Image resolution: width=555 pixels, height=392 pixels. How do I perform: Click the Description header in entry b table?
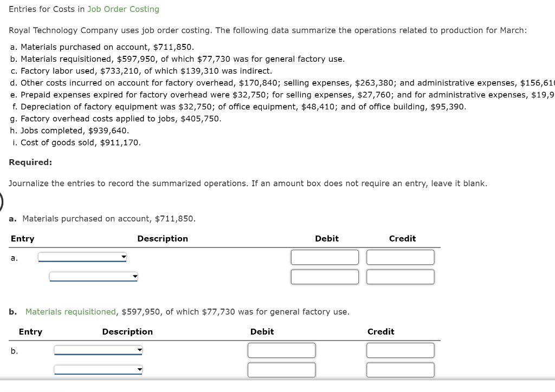tap(127, 331)
